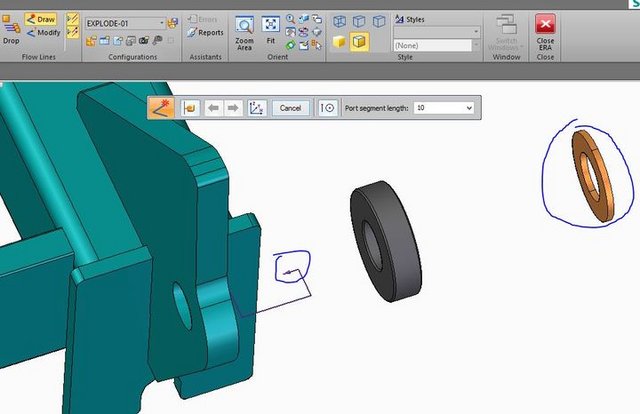Click the Fit view button
640x414 pixels.
click(x=271, y=30)
